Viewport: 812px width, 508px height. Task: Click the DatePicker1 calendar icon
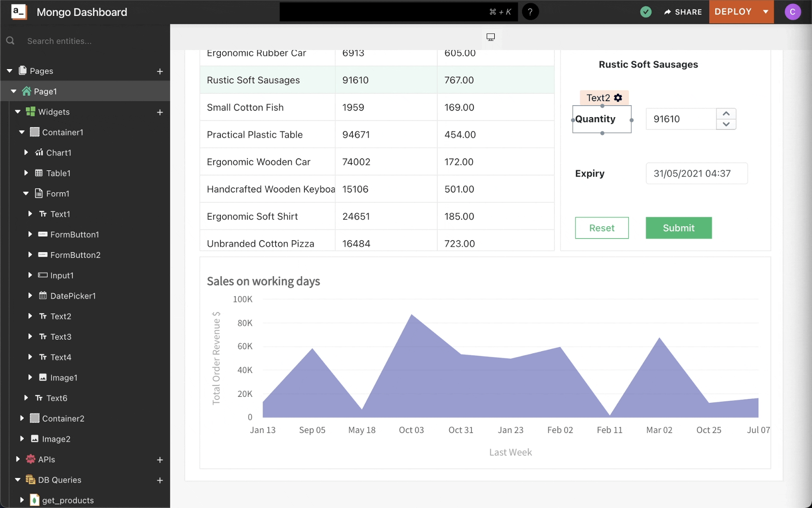pos(43,296)
